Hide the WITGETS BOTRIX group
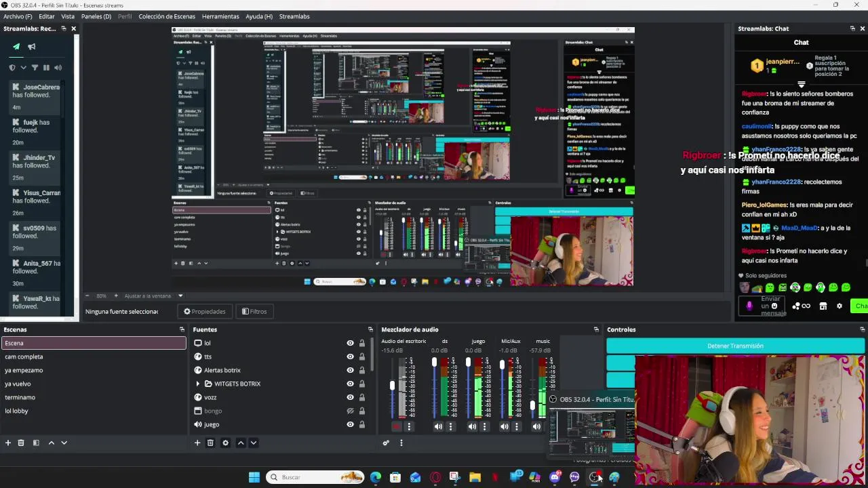Viewport: 868px width, 488px height. (350, 384)
